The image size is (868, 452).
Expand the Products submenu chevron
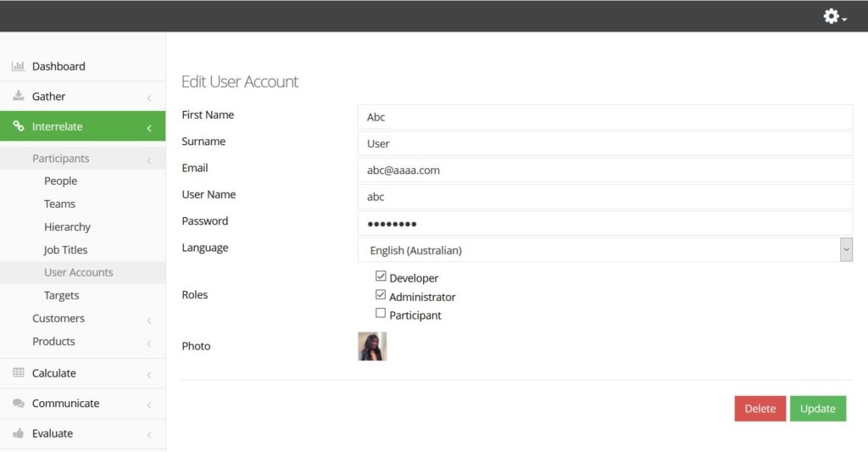(x=149, y=343)
